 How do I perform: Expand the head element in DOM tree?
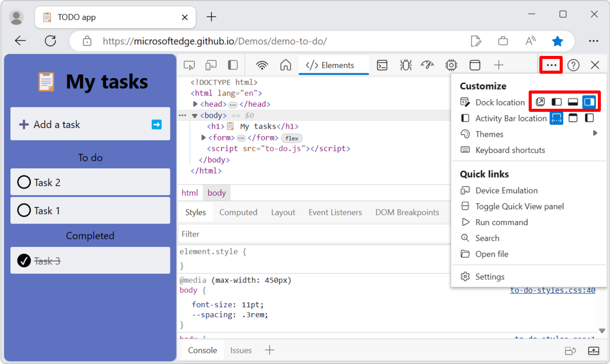(195, 104)
